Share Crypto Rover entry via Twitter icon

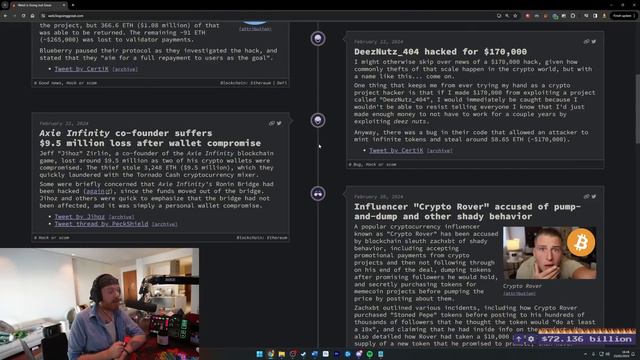594,196
